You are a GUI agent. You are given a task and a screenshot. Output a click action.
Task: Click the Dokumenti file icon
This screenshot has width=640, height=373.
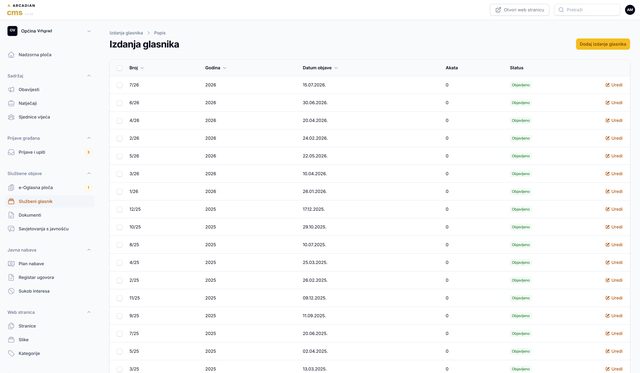pyautogui.click(x=11, y=215)
